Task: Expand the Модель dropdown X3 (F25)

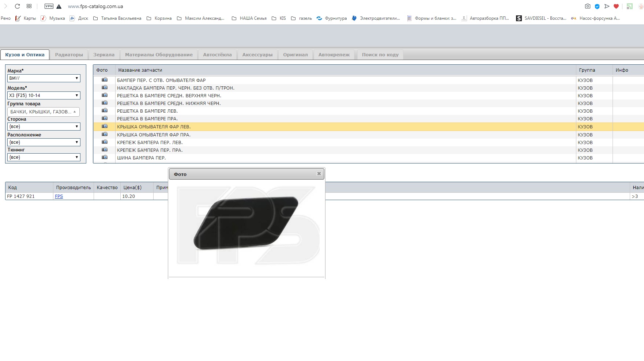Action: (44, 95)
